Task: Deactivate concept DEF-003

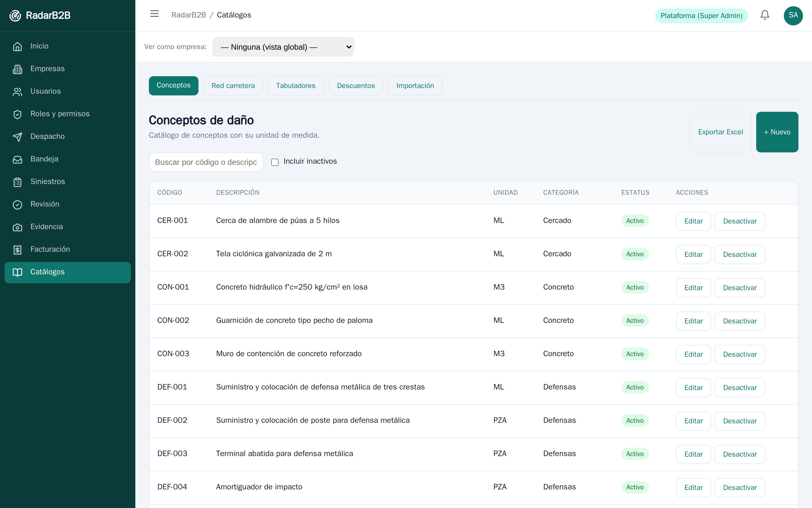Action: (740, 454)
